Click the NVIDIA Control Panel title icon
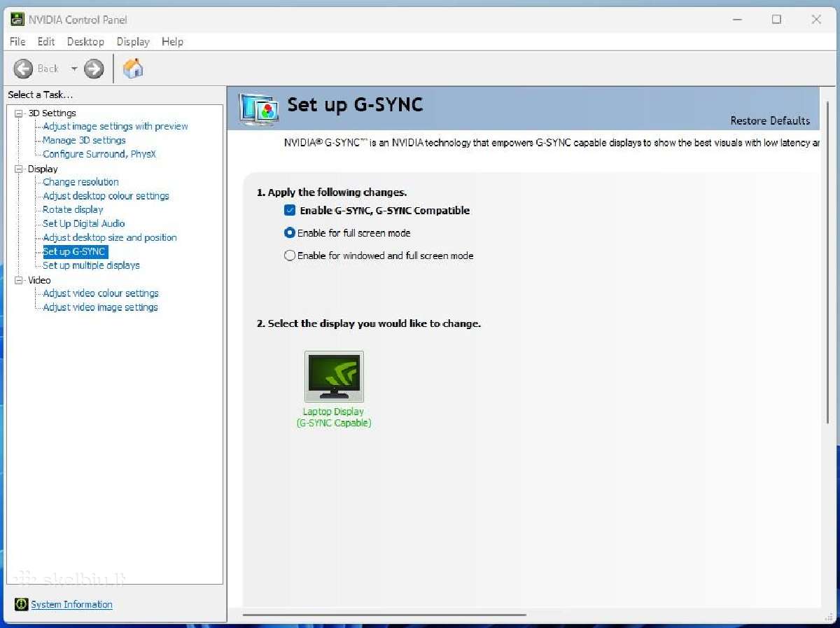The height and width of the screenshot is (628, 840). [17, 20]
